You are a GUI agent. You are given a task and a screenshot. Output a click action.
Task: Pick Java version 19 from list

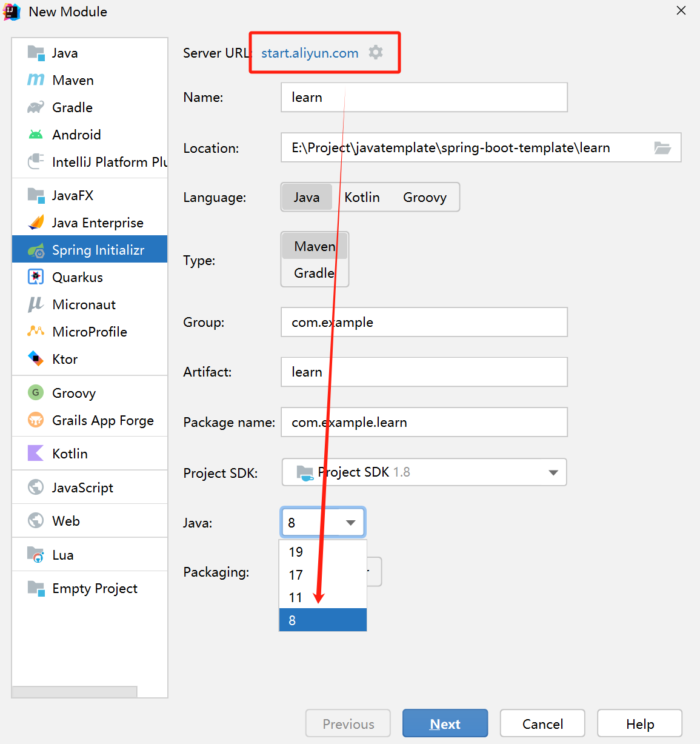[x=323, y=552]
